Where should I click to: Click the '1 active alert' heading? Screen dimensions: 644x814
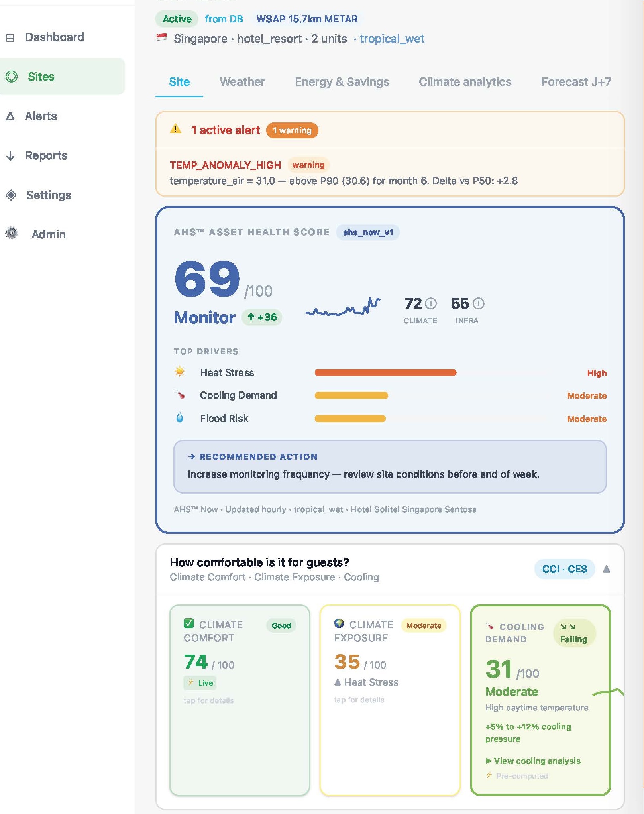[x=226, y=130]
